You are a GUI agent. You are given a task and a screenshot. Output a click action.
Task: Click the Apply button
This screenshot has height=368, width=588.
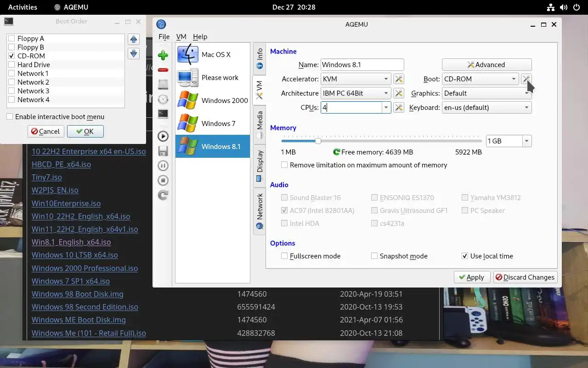point(472,277)
